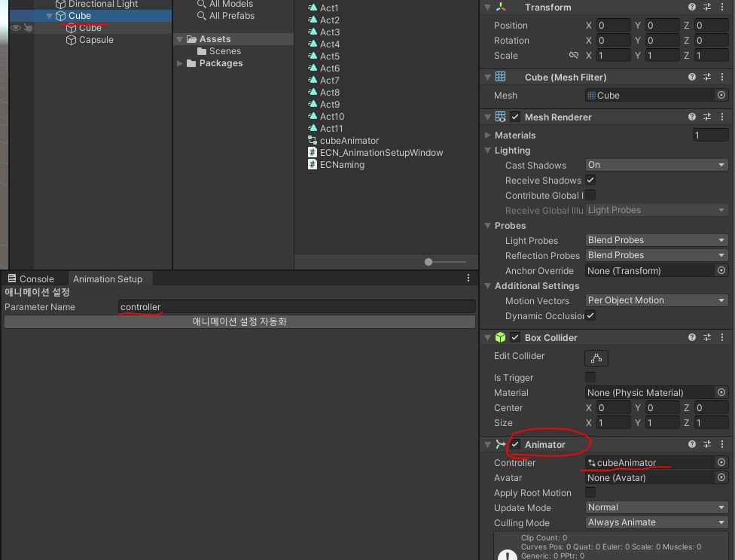The width and height of the screenshot is (735, 560).
Task: Open Mesh Renderer preset icon
Action: tap(707, 117)
